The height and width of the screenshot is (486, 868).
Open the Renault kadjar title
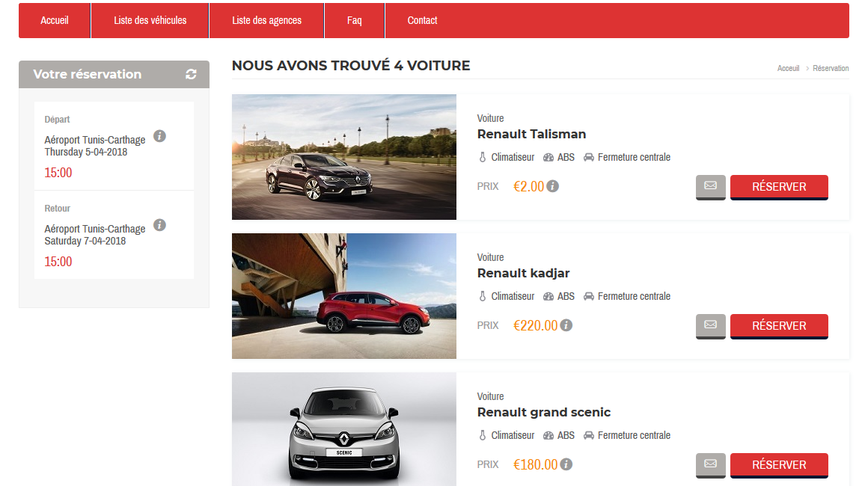[x=523, y=273]
